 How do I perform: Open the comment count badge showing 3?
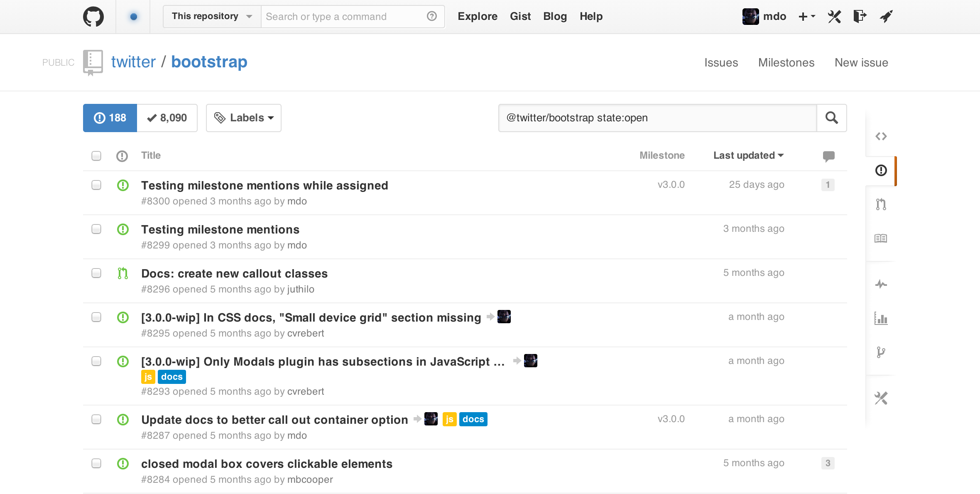pos(828,463)
